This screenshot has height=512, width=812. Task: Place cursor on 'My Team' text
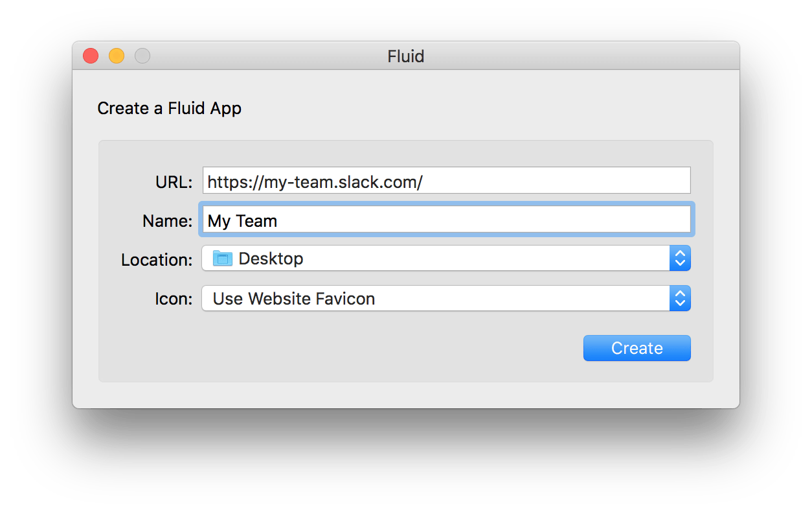pos(242,221)
